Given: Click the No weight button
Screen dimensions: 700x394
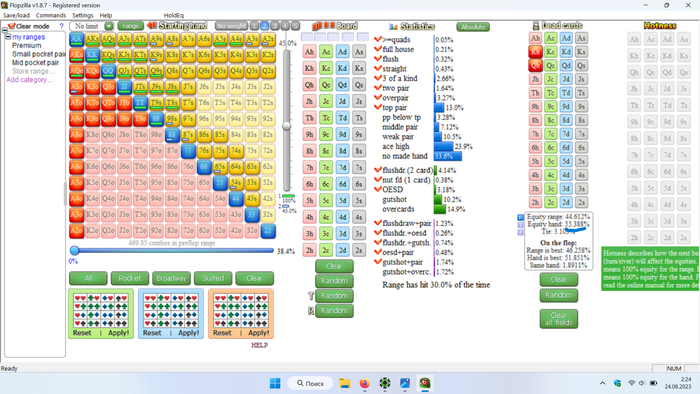Looking at the screenshot, I should (x=231, y=26).
